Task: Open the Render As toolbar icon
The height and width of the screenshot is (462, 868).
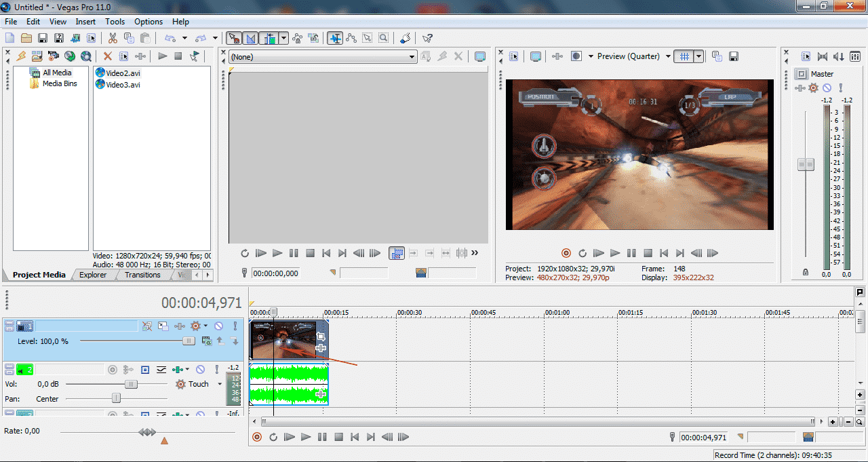Action: coord(75,39)
